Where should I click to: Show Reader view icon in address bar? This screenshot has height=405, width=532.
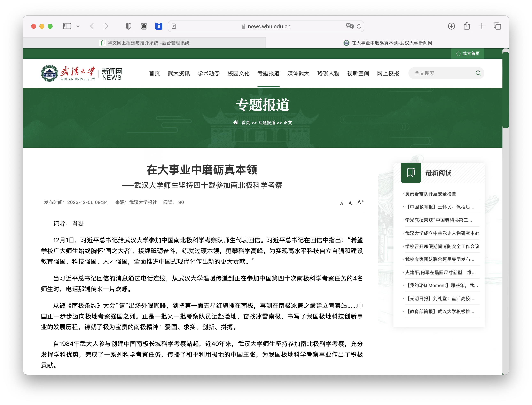coord(174,26)
